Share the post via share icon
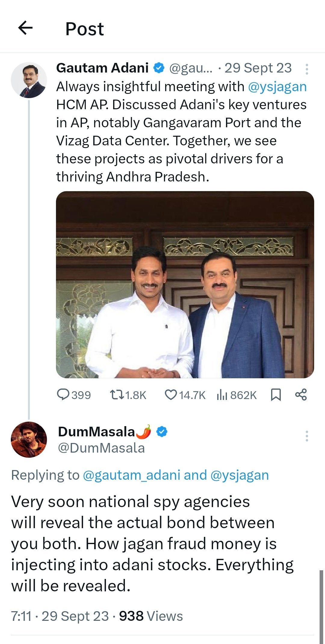The width and height of the screenshot is (325, 644). (x=301, y=395)
